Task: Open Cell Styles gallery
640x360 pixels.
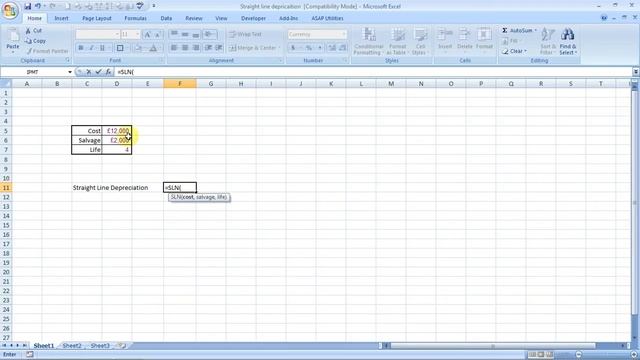Action: click(x=420, y=41)
